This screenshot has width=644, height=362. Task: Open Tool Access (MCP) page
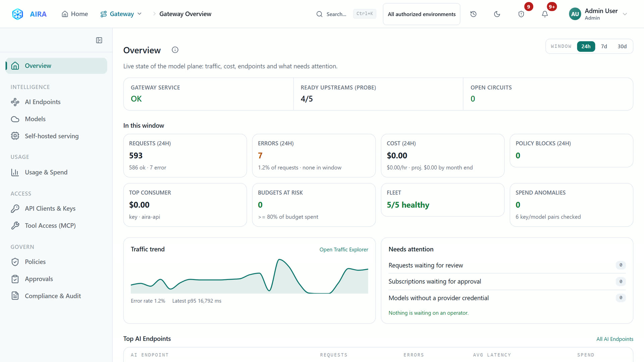pos(56,226)
